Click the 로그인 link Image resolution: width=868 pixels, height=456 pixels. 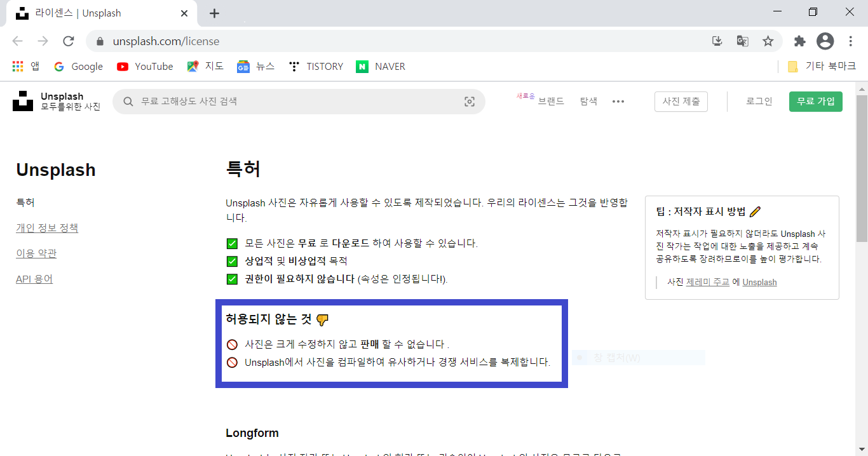(x=759, y=102)
